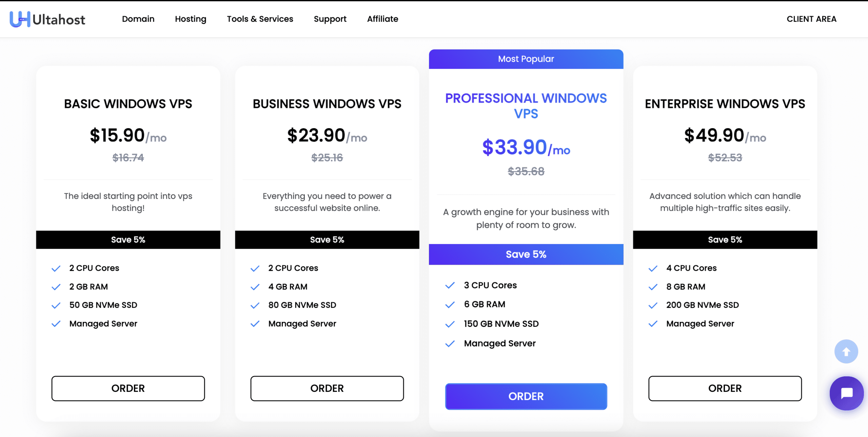Viewport: 868px width, 437px height.
Task: Expand the Domain navigation menu
Action: pos(138,18)
